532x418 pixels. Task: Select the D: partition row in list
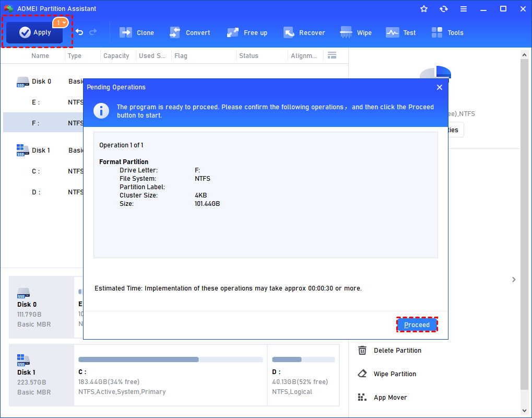[43, 192]
